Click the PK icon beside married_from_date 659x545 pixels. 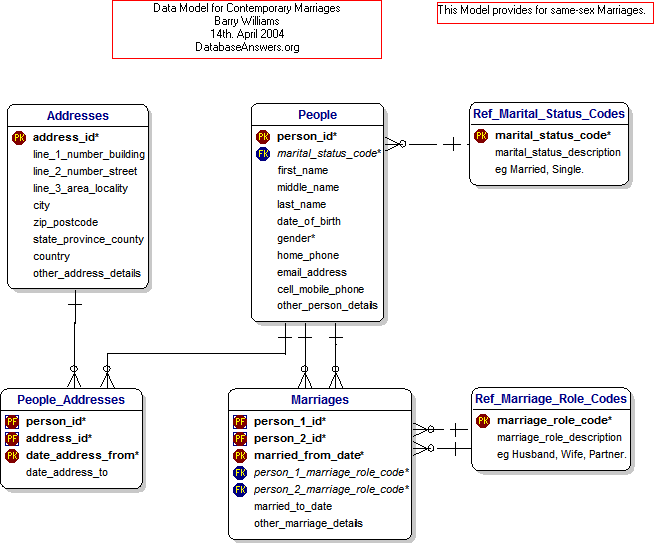coord(240,455)
